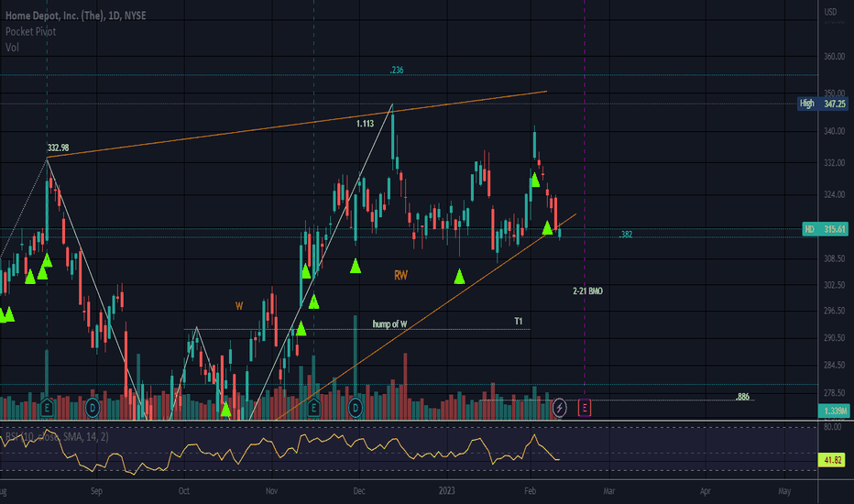Open the earnings marker in mid-November
Screen dimensions: 854x504
pos(313,408)
